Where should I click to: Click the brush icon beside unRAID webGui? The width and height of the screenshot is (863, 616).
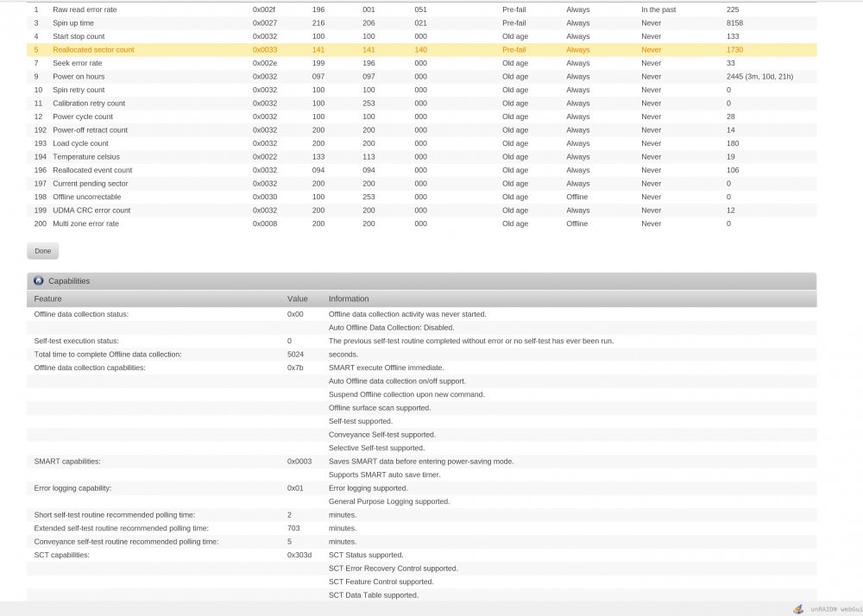797,609
